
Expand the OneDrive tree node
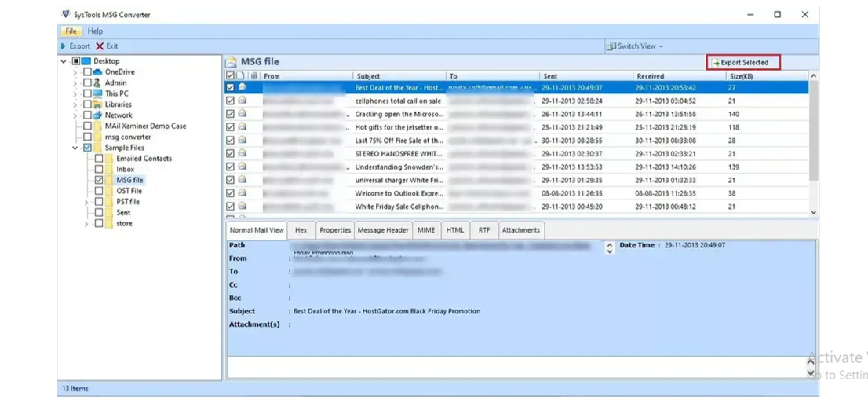point(75,72)
